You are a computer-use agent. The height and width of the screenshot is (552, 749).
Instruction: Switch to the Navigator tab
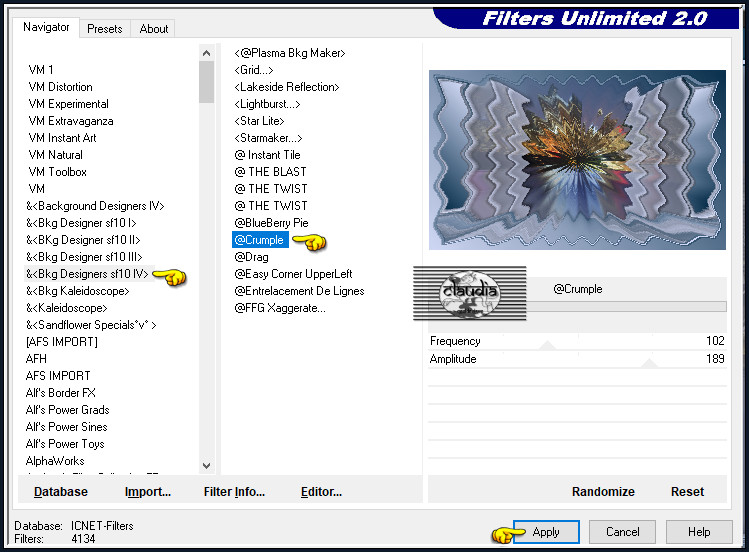46,27
